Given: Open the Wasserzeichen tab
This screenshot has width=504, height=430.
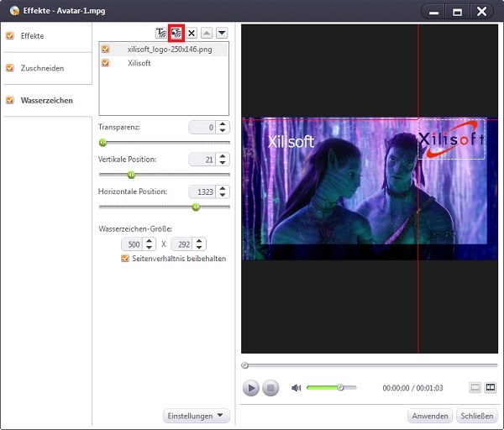Looking at the screenshot, I should pos(48,101).
